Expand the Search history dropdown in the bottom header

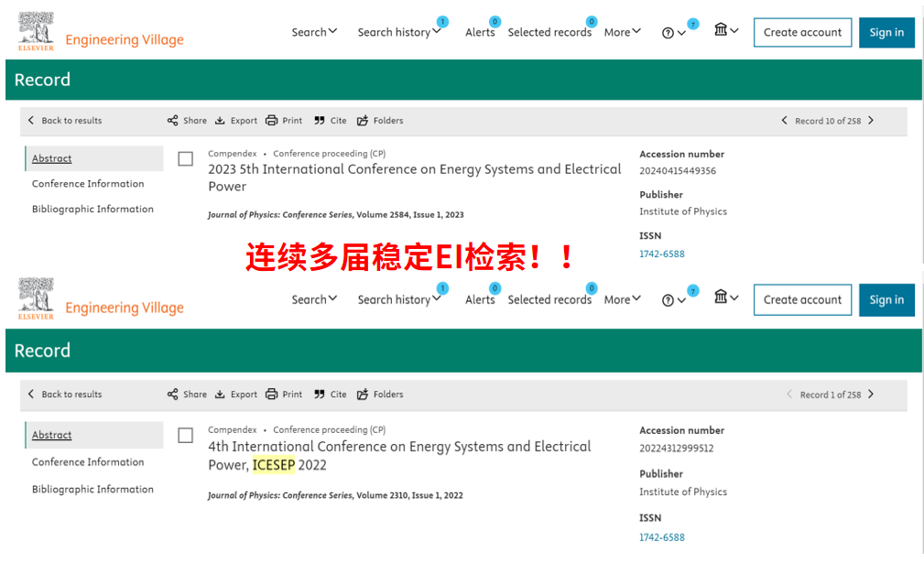[x=399, y=299]
